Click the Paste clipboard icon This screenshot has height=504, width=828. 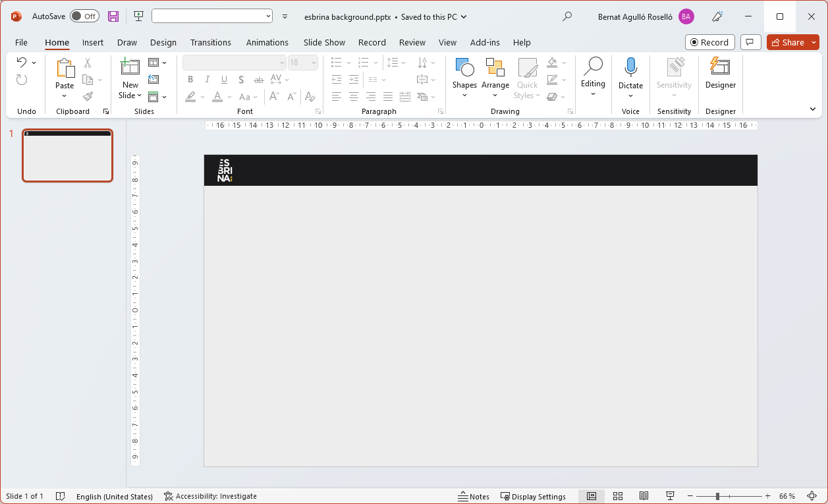tap(65, 68)
